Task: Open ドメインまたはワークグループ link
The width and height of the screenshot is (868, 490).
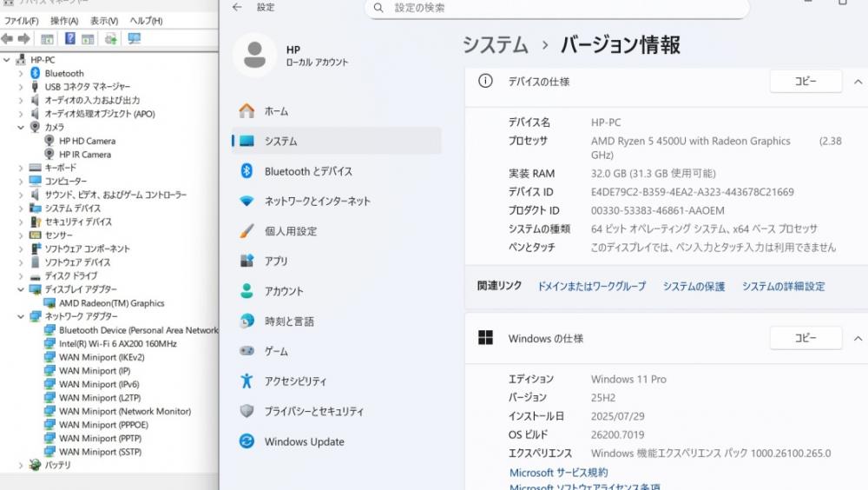Action: click(x=592, y=287)
